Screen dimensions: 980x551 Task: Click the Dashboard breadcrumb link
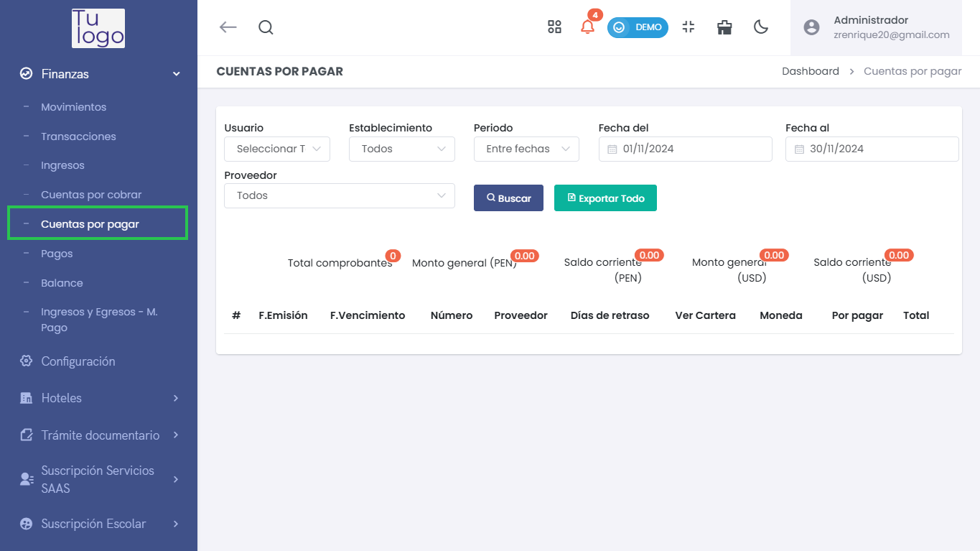pyautogui.click(x=811, y=71)
